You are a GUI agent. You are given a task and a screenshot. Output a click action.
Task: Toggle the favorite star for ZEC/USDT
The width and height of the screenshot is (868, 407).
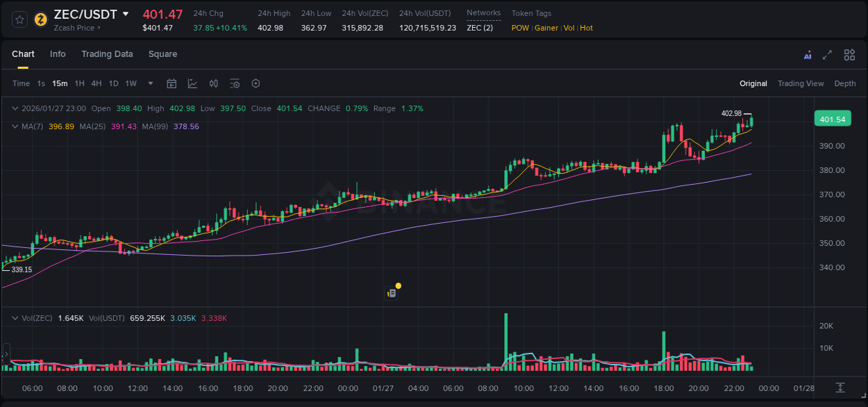click(18, 19)
